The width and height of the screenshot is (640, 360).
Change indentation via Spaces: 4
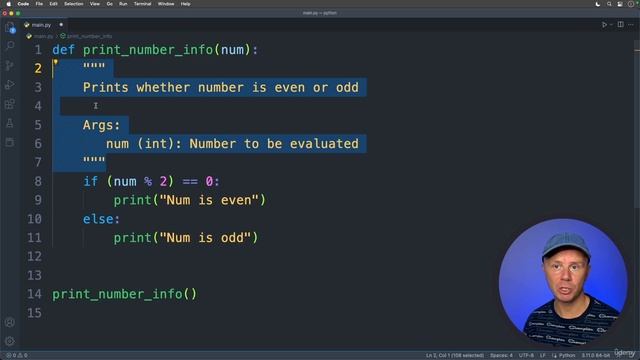pos(501,356)
